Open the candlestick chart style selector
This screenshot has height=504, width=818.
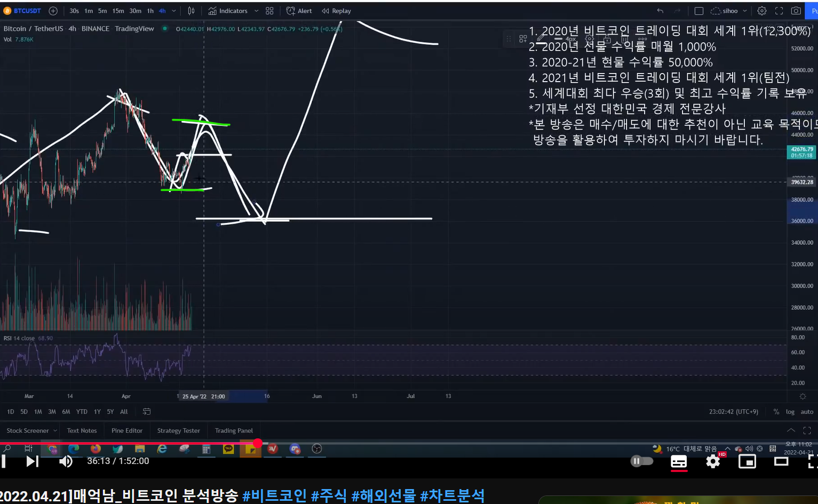pos(191,11)
